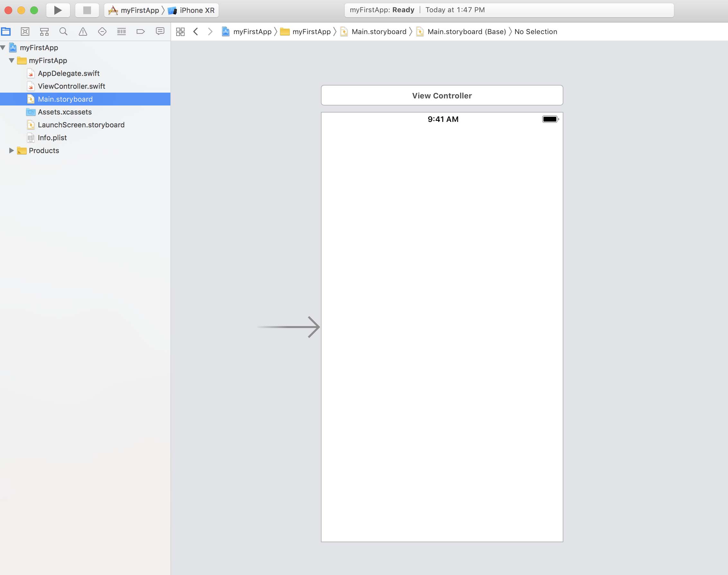Open the Report navigator speech-bubble icon
This screenshot has height=575, width=728.
[x=160, y=31]
